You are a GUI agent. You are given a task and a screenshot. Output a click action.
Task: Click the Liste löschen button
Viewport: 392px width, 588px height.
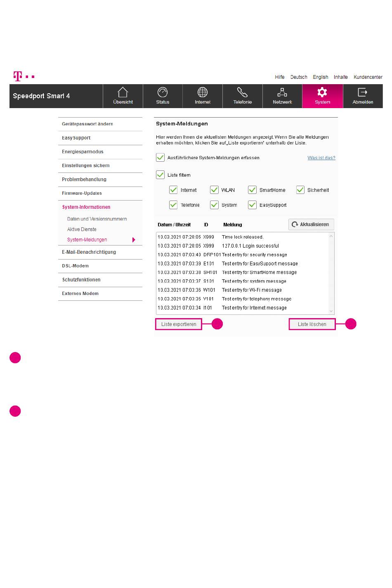312,324
